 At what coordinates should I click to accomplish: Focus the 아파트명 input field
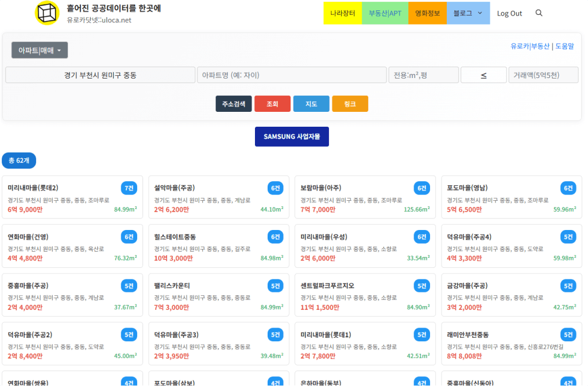click(292, 75)
